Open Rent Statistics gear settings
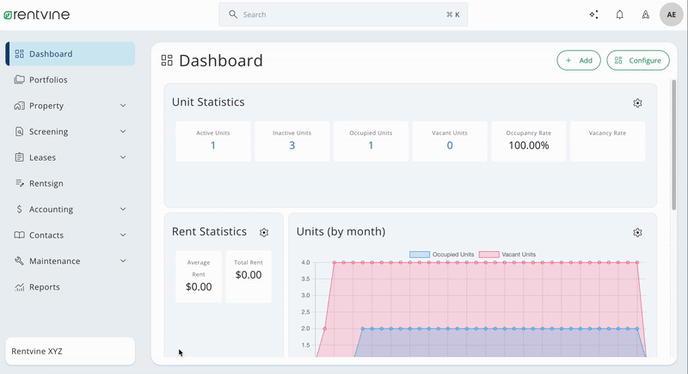 tap(264, 232)
